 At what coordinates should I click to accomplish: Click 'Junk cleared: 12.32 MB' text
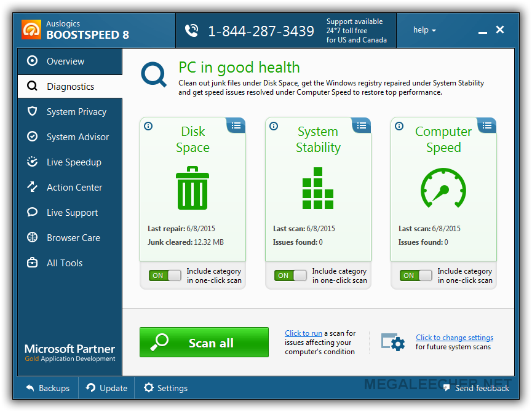tap(186, 242)
